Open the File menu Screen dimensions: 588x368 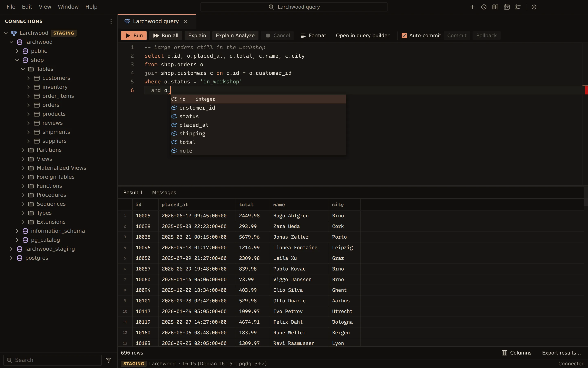pos(11,7)
